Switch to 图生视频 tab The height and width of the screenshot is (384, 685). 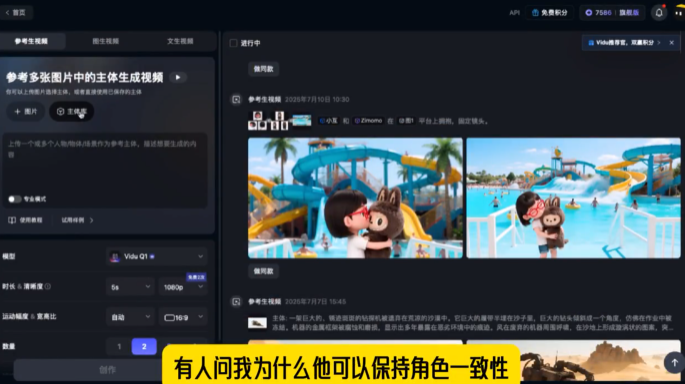[105, 41]
